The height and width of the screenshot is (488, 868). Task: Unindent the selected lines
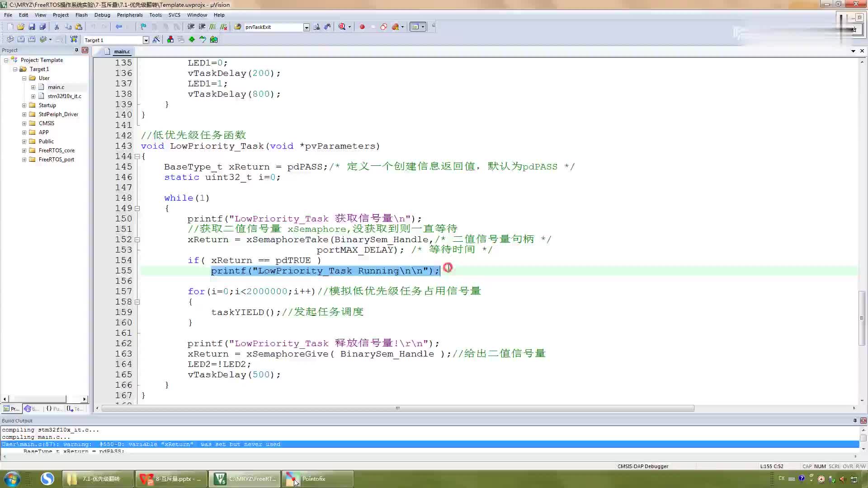tap(202, 27)
